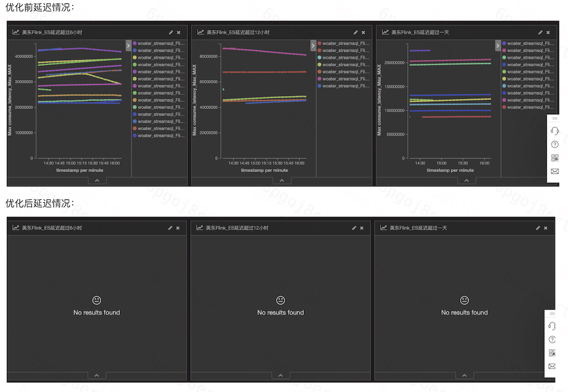Collapse the legend of the top 一天 chart

click(498, 45)
